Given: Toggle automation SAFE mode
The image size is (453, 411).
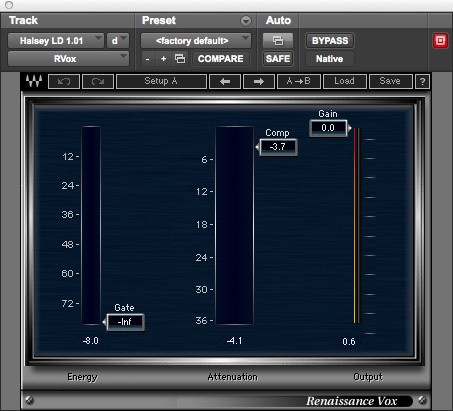Looking at the screenshot, I should coord(278,59).
